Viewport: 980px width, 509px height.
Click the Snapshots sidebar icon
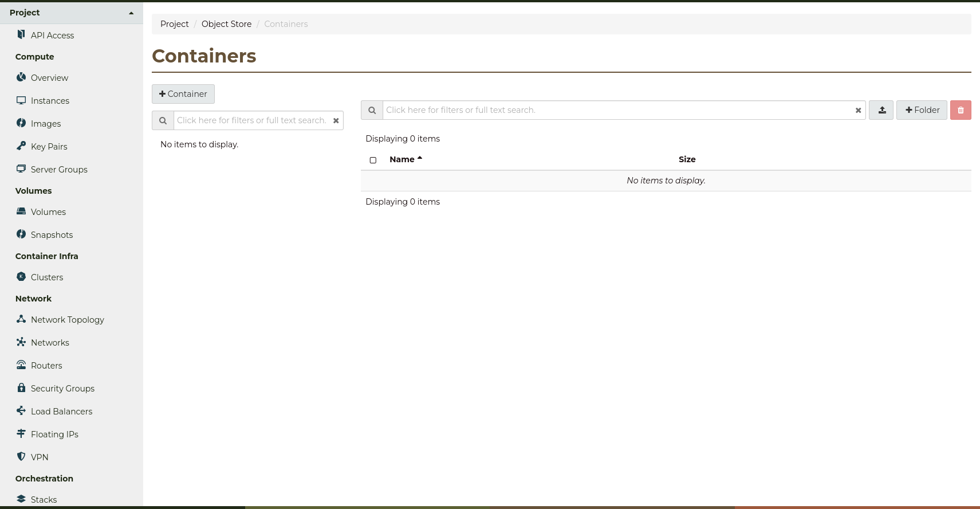[x=21, y=234]
